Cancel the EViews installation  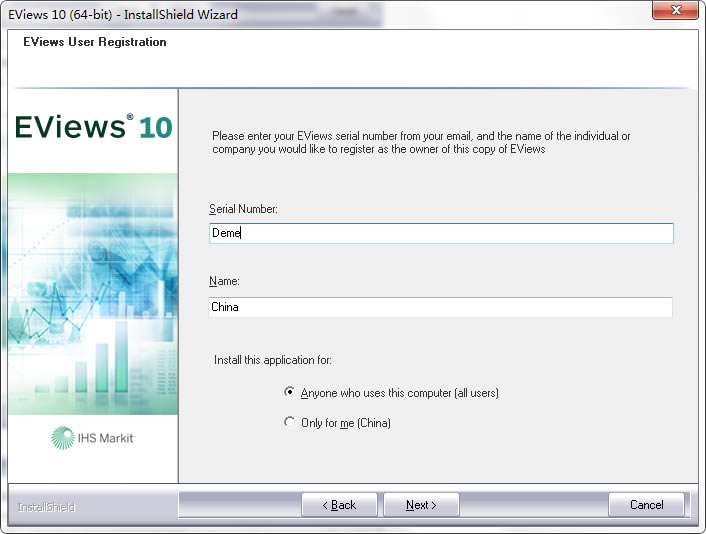point(646,505)
